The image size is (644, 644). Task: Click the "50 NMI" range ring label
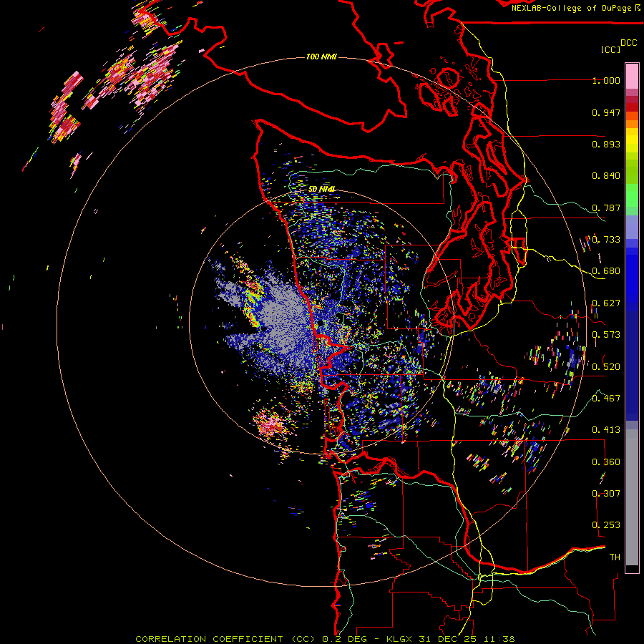(321, 189)
